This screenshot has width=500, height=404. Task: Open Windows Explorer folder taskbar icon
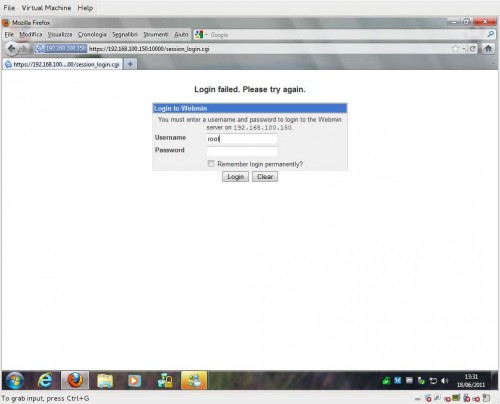point(105,380)
